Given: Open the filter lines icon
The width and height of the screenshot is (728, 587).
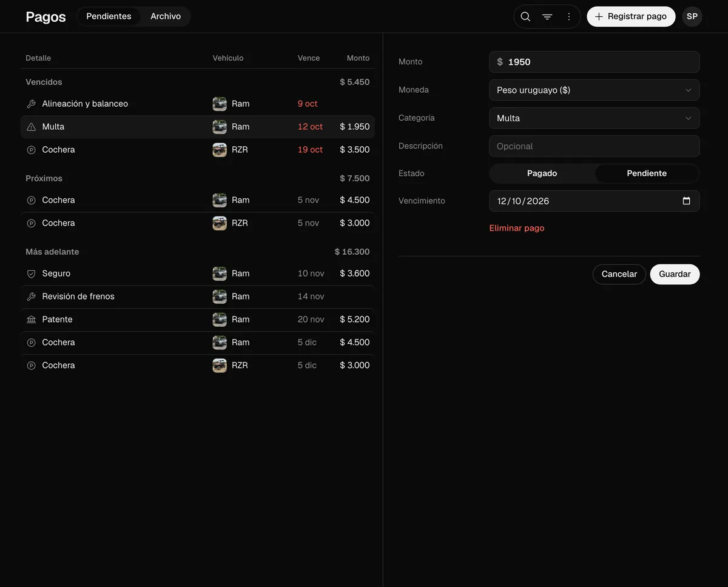Looking at the screenshot, I should 547,16.
